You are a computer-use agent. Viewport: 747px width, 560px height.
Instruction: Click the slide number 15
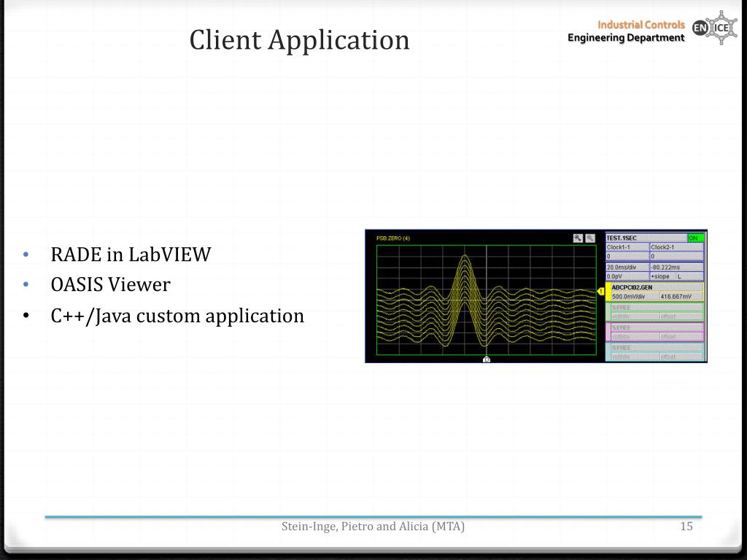(x=686, y=526)
